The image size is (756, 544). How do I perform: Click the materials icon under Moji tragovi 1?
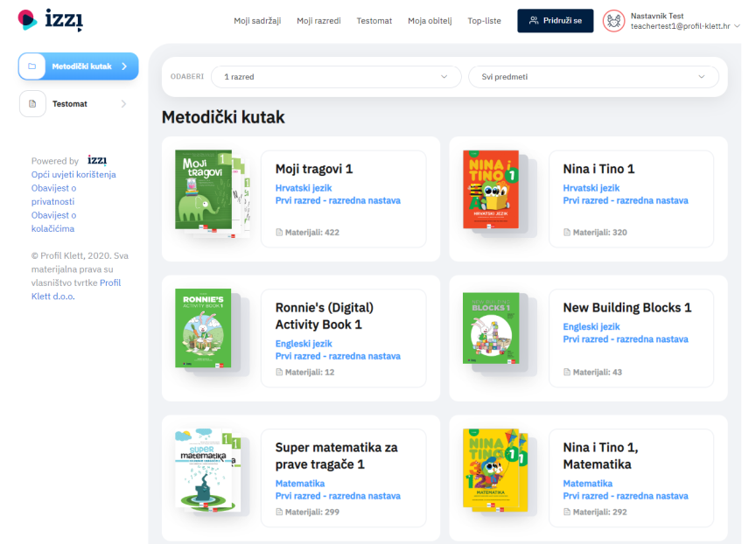coord(279,233)
